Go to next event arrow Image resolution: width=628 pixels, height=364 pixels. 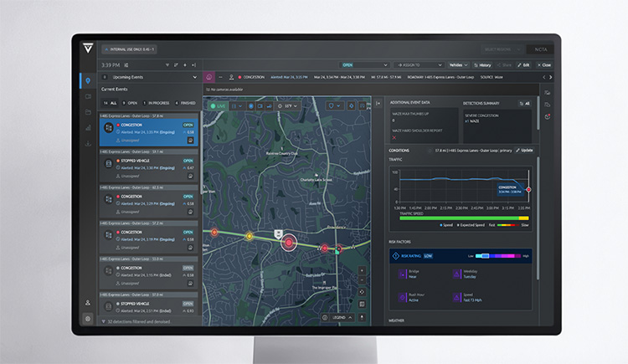(x=550, y=77)
